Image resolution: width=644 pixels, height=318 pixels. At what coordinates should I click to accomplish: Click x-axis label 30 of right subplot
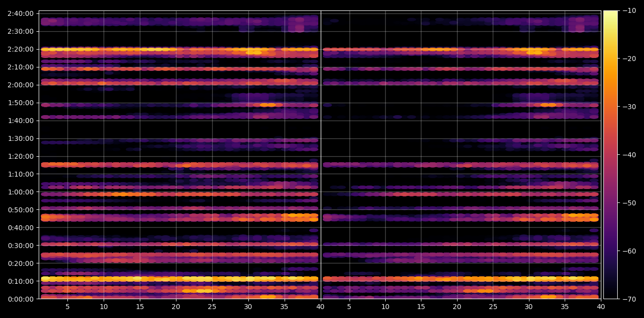(529, 307)
